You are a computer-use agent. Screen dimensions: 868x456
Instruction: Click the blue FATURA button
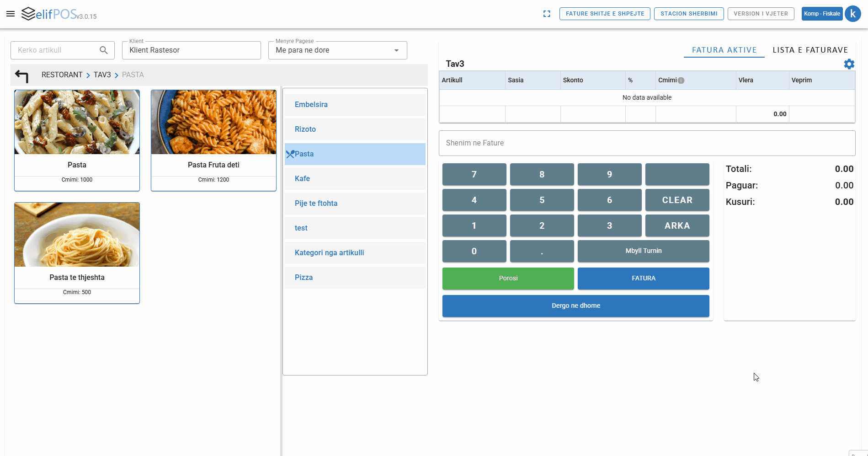[644, 279]
